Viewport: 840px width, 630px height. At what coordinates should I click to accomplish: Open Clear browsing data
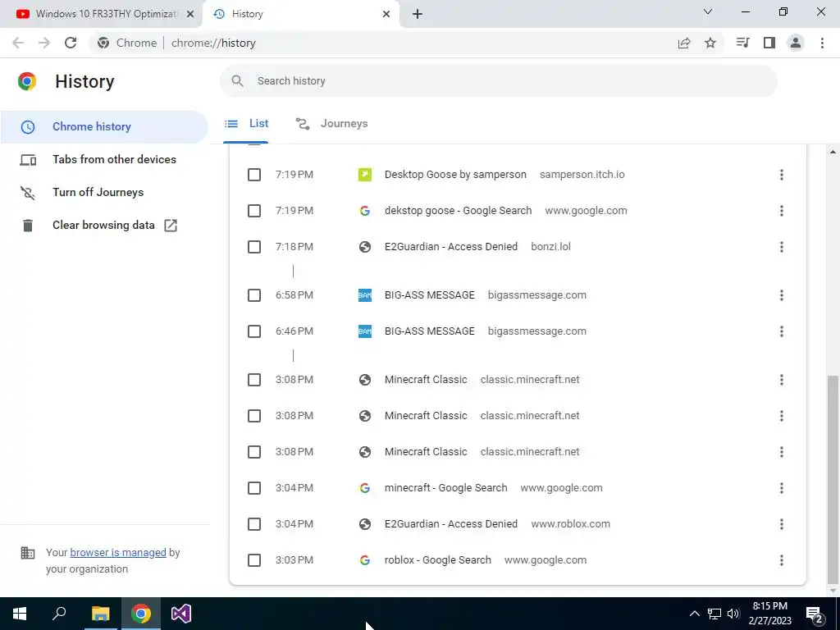104,226
